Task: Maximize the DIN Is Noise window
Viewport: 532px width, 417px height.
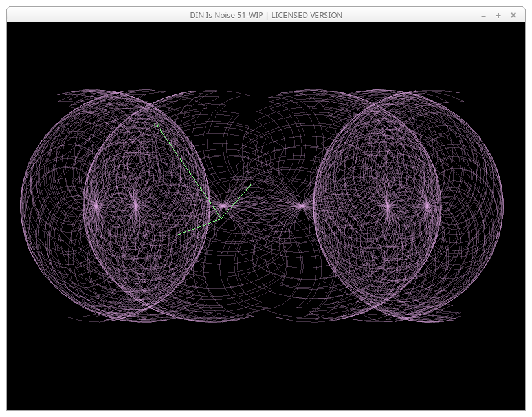Action: coord(498,16)
